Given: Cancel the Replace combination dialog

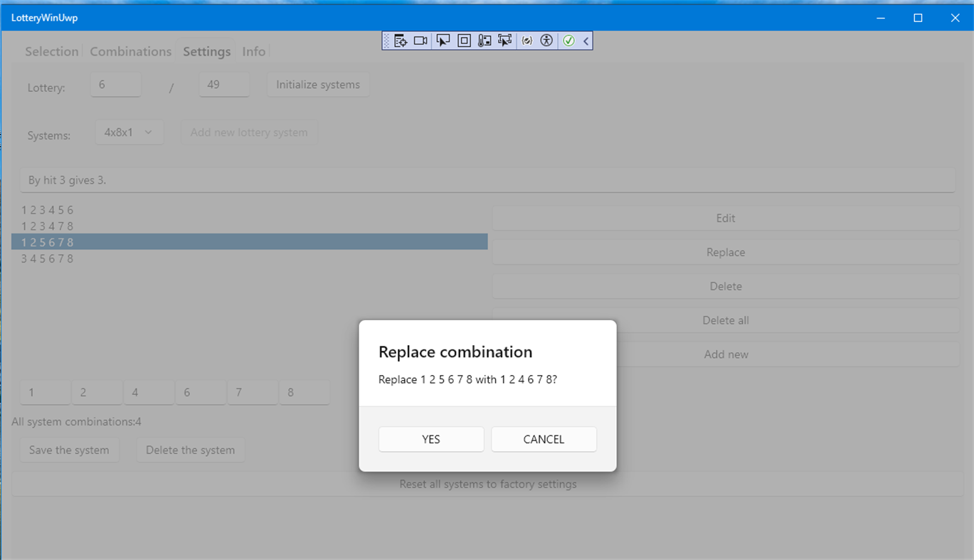Looking at the screenshot, I should [x=544, y=439].
